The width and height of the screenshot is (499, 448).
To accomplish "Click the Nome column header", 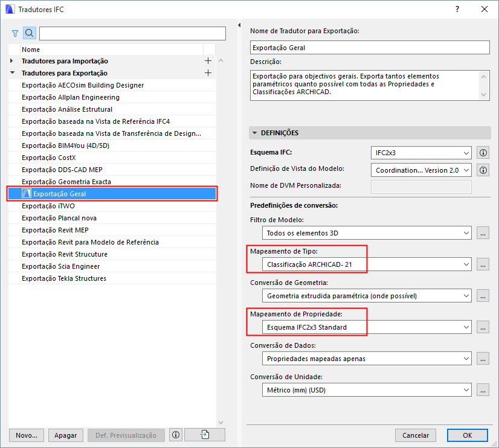I will pyautogui.click(x=112, y=50).
